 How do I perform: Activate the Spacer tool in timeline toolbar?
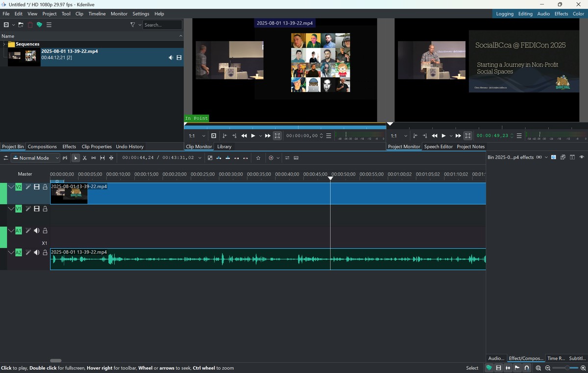(94, 158)
